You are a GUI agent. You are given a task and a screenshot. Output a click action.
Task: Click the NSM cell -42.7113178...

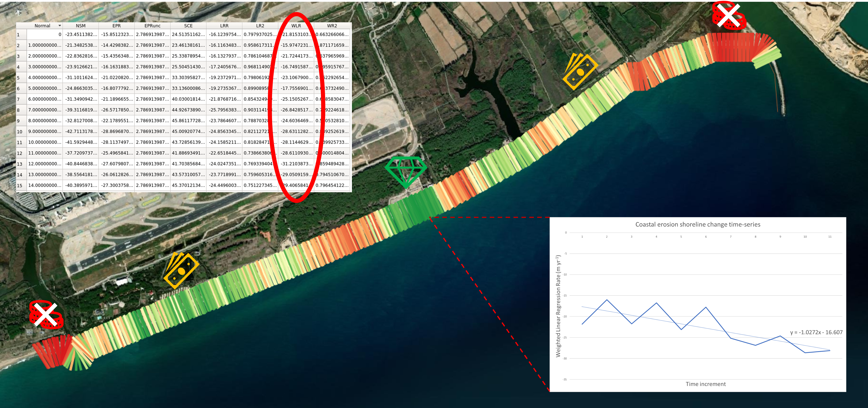tap(80, 131)
